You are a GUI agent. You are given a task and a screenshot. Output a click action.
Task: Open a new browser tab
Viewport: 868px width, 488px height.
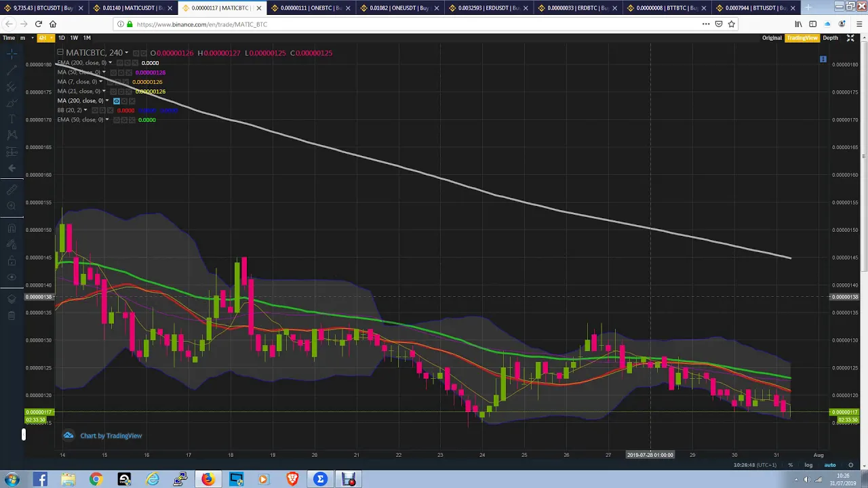pos(808,8)
